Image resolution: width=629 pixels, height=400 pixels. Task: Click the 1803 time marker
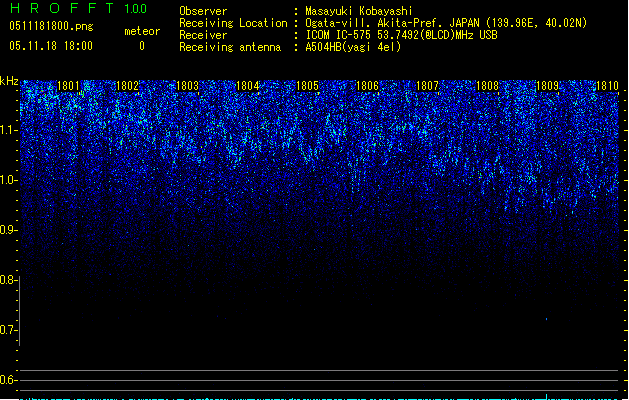[187, 86]
